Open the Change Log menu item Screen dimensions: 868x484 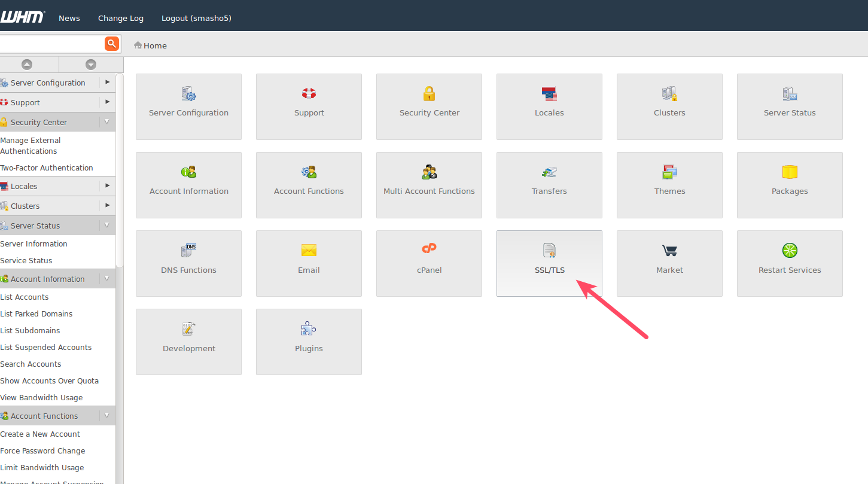point(121,18)
